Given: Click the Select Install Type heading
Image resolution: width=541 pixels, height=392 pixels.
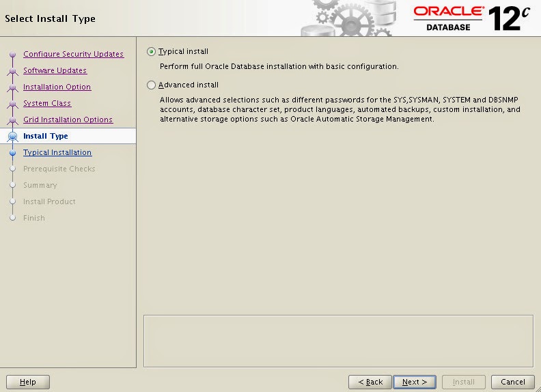Looking at the screenshot, I should [x=50, y=18].
